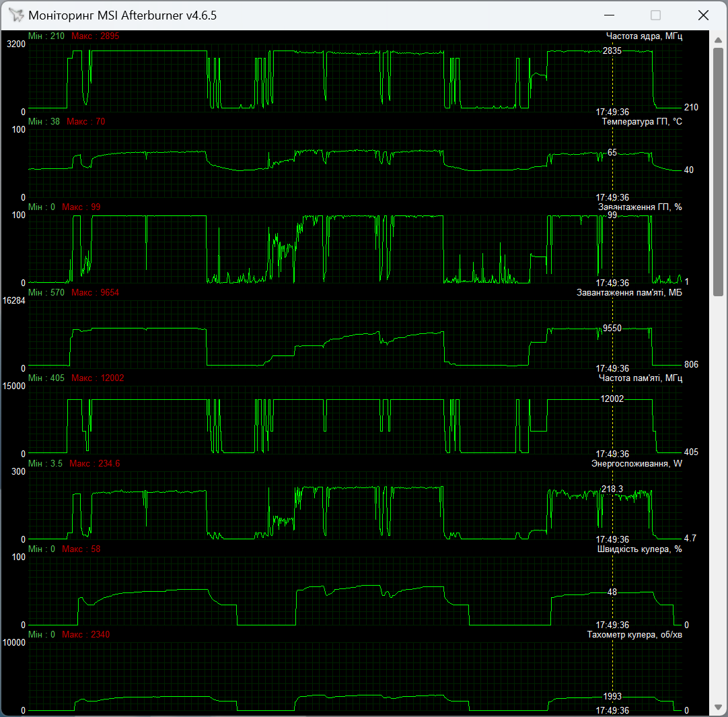Click the 12002 marker value on memory clock graph

tap(612, 399)
